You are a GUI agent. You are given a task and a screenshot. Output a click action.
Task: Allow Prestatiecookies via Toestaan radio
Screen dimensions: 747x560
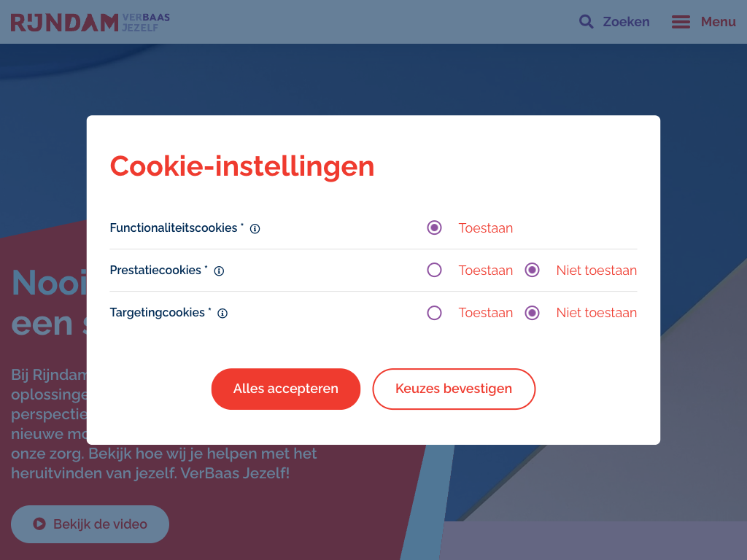point(435,271)
